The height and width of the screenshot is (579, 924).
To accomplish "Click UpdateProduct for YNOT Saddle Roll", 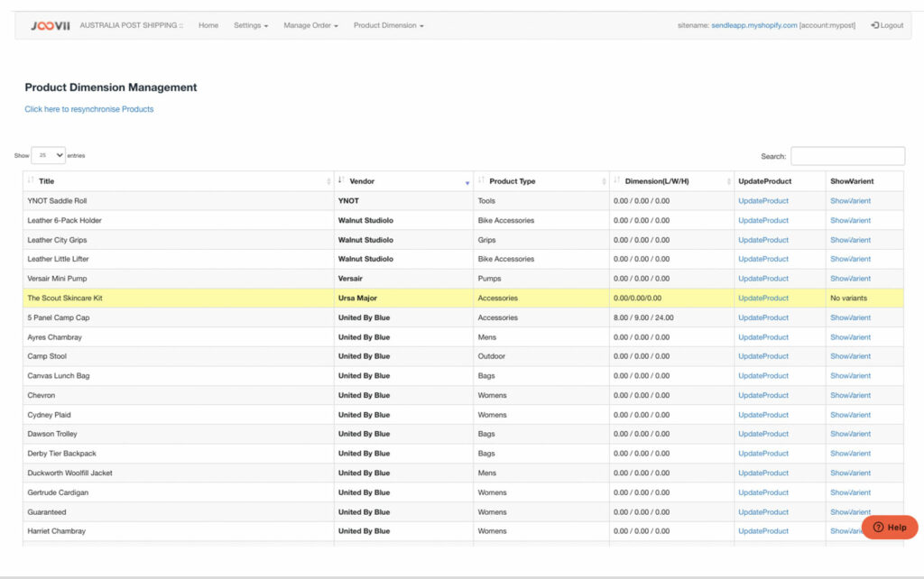I will coord(762,201).
